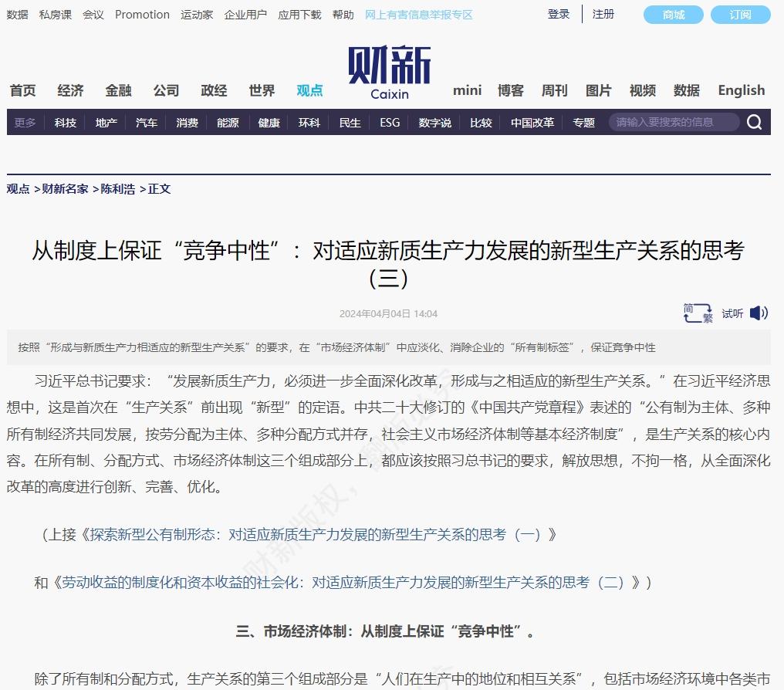Viewport: 784px width, 690px height.
Task: Open the 视频 (Video) section
Action: (x=641, y=90)
